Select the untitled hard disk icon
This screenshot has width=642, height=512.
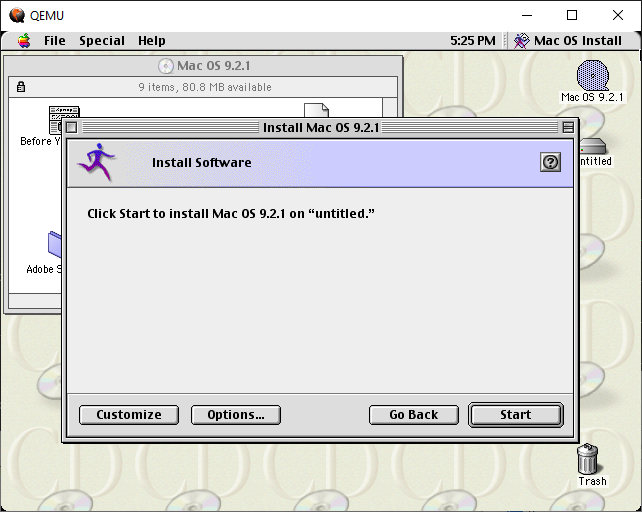tap(593, 147)
